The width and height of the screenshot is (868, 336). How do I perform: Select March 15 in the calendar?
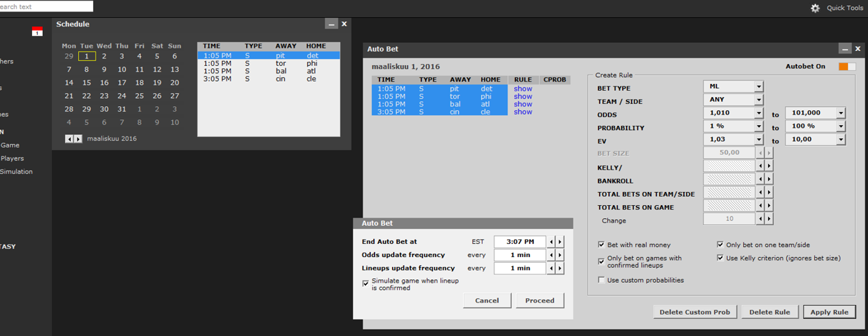pos(87,83)
